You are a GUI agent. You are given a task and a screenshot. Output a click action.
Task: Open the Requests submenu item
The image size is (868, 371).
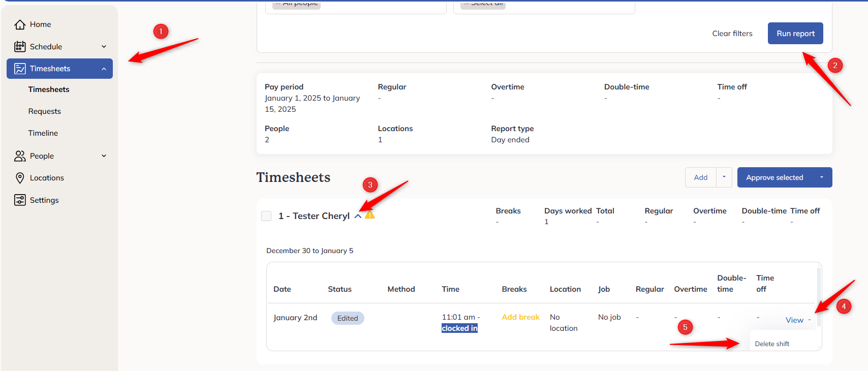pos(45,111)
